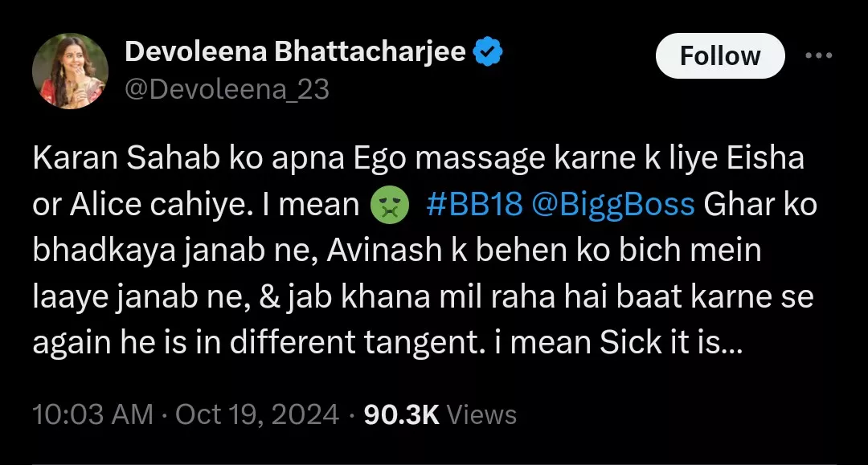
Task: Click the @Devoleena_23 handle
Action: (x=227, y=89)
